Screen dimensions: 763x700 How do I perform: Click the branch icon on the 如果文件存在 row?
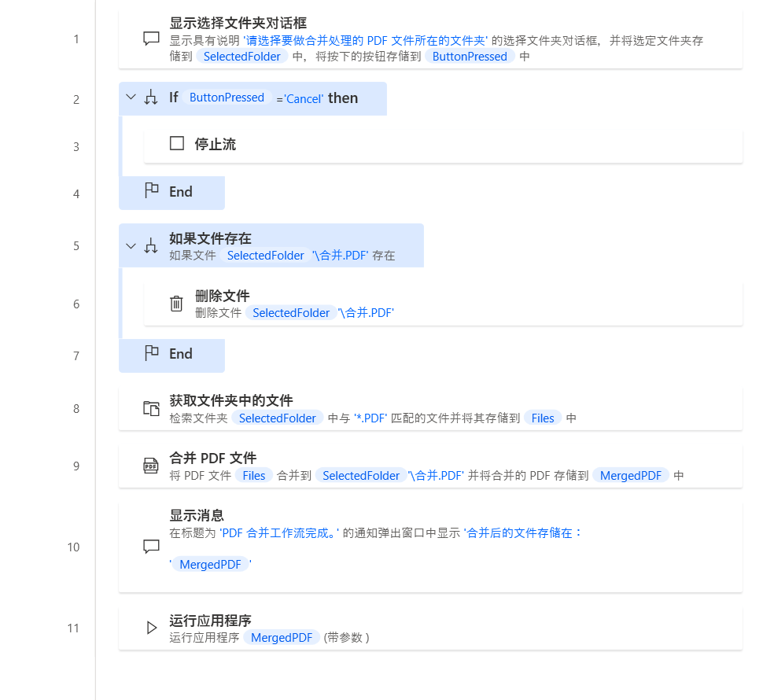151,245
